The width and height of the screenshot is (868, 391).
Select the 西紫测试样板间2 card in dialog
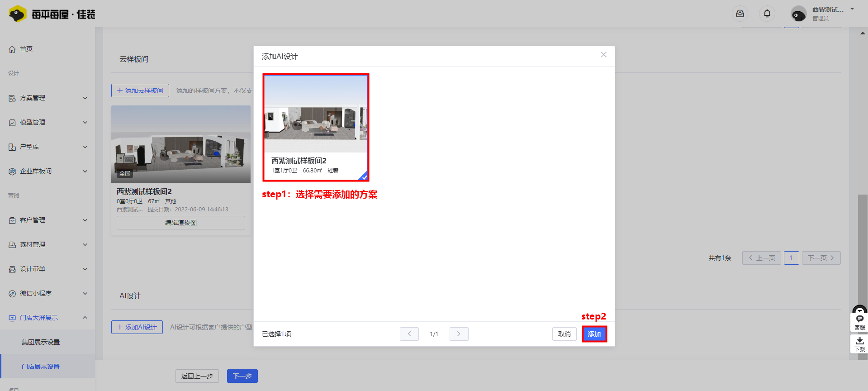pos(316,127)
